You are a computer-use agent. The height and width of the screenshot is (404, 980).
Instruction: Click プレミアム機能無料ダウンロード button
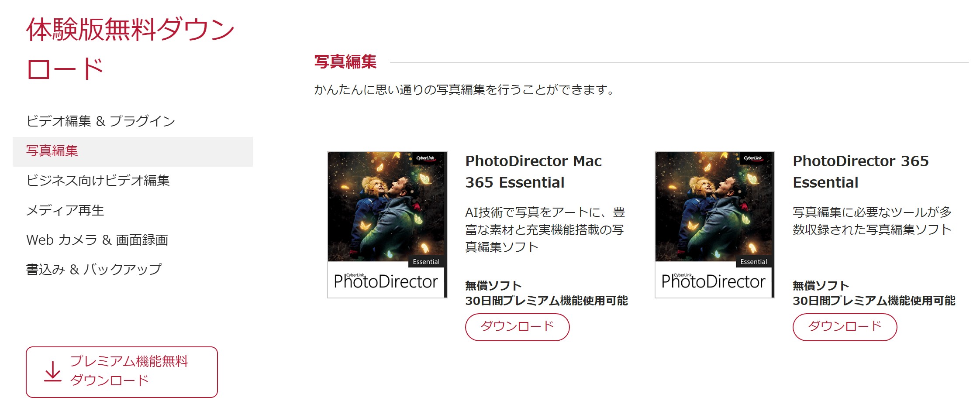click(x=122, y=372)
